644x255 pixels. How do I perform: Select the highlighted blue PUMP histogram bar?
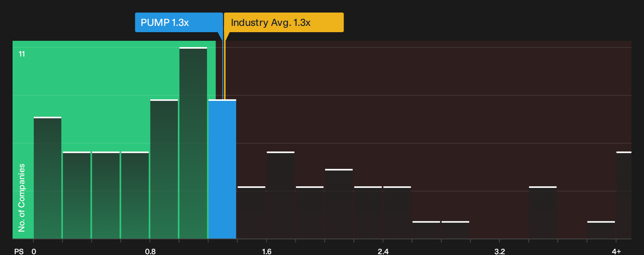pos(222,169)
